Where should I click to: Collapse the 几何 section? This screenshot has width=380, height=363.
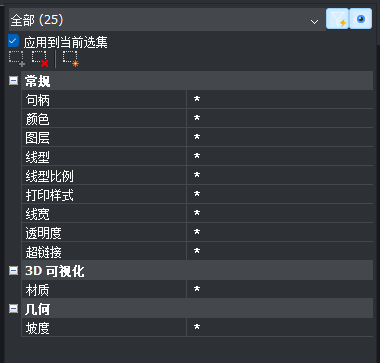(14, 309)
